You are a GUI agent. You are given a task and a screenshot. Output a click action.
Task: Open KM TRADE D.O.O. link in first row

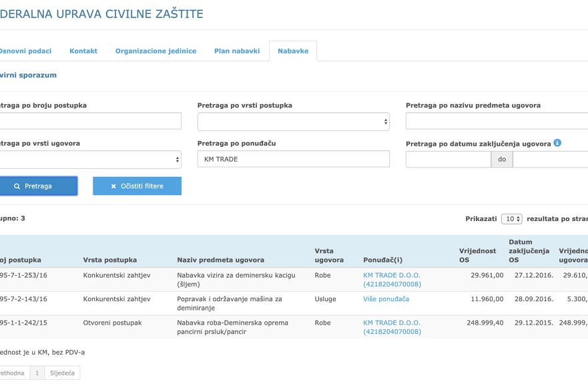(x=392, y=275)
